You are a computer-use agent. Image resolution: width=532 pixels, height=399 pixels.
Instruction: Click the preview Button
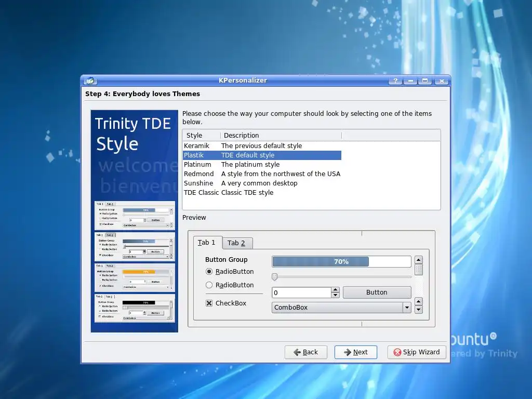(x=377, y=292)
